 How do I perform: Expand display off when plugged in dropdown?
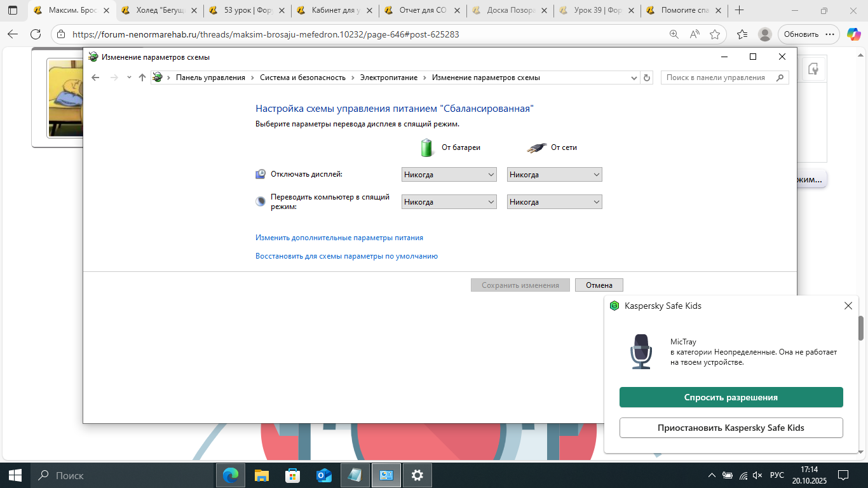coord(554,175)
